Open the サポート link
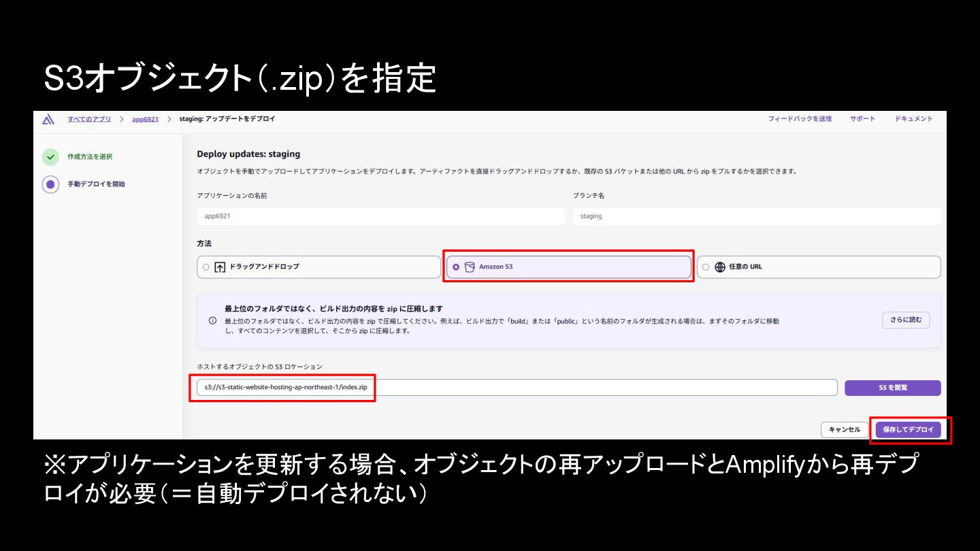Viewport: 980px width, 551px height. [x=862, y=119]
